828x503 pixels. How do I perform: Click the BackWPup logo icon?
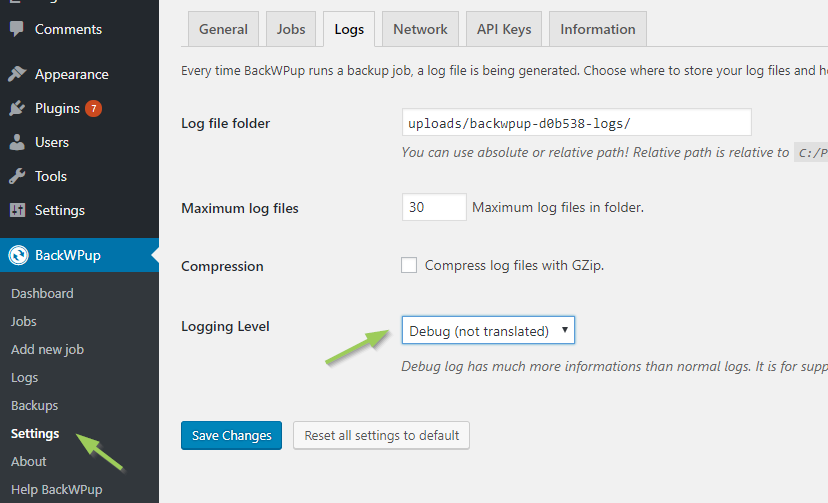[18, 255]
